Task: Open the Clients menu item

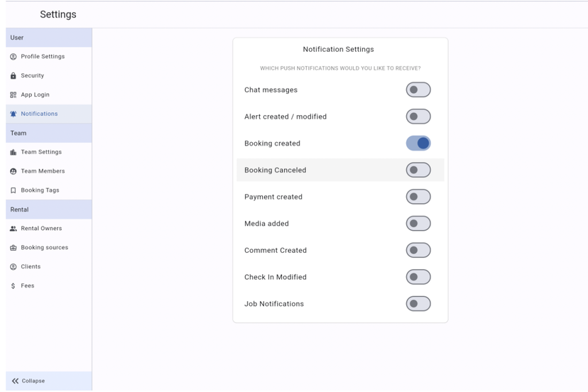Action: (x=31, y=267)
